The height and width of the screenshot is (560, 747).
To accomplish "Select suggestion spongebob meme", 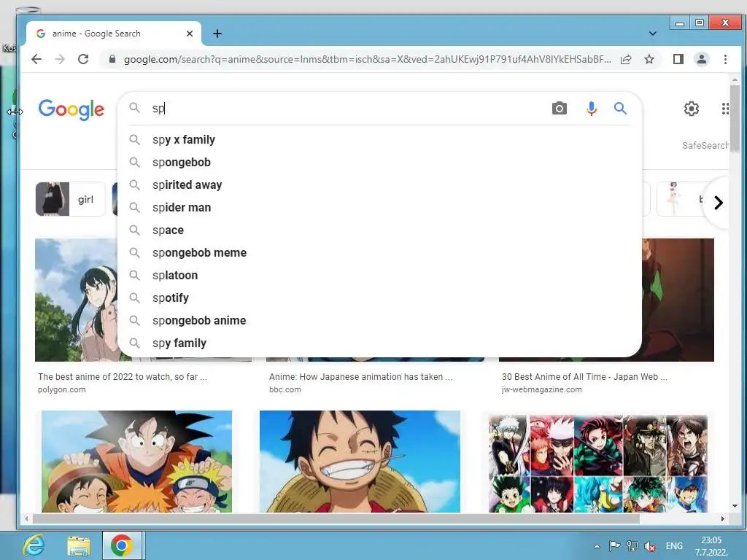I will [379, 253].
